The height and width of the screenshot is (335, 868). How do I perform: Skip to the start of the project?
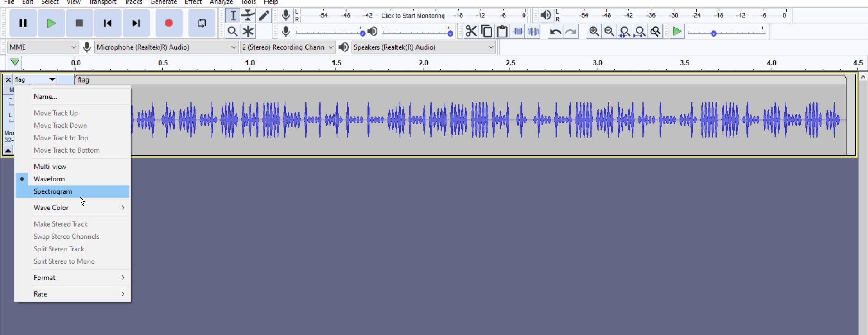click(x=108, y=23)
